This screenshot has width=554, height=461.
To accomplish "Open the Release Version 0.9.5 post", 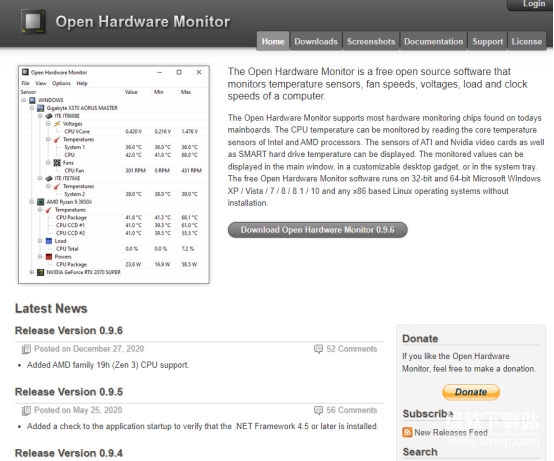I will click(x=69, y=392).
